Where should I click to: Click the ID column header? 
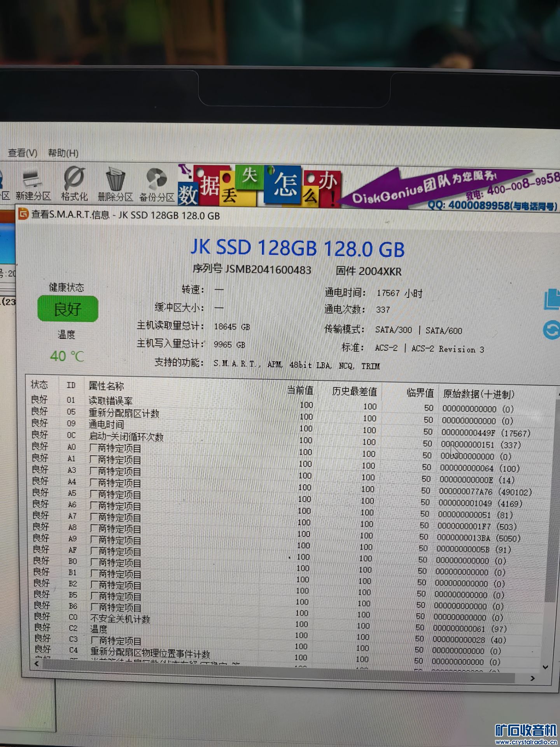[71, 385]
